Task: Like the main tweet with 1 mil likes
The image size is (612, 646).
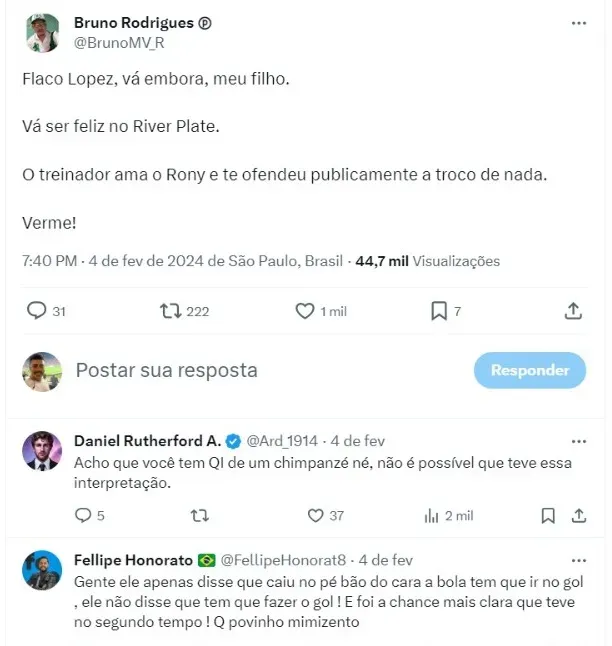Action: point(306,311)
